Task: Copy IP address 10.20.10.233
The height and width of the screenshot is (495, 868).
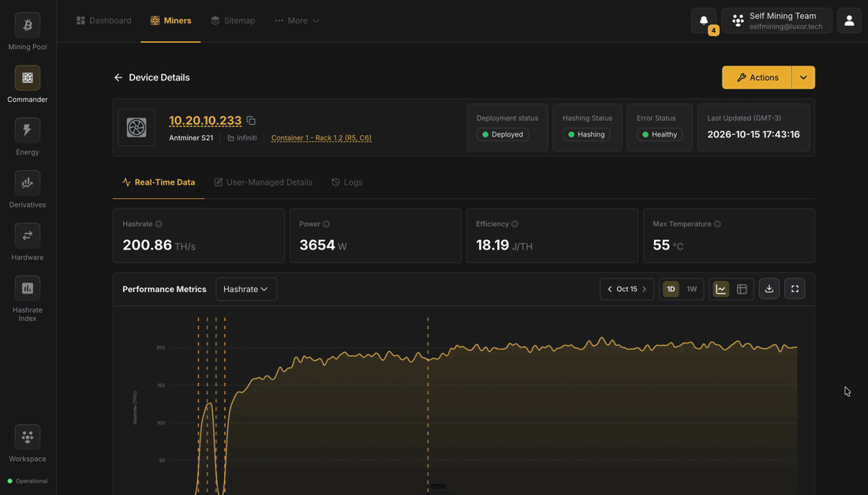Action: point(251,121)
